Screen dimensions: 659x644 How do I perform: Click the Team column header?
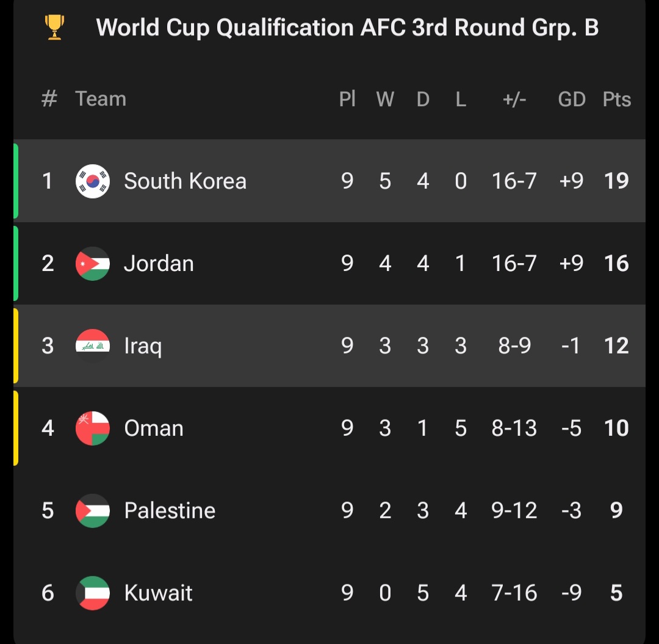[101, 99]
